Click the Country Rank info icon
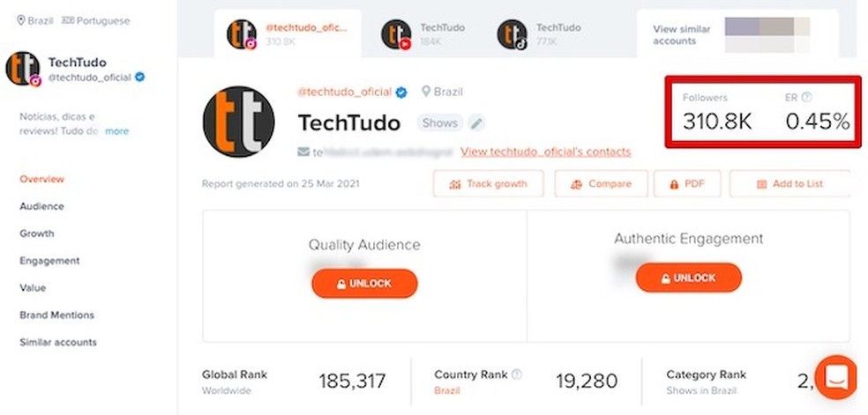 [x=517, y=374]
